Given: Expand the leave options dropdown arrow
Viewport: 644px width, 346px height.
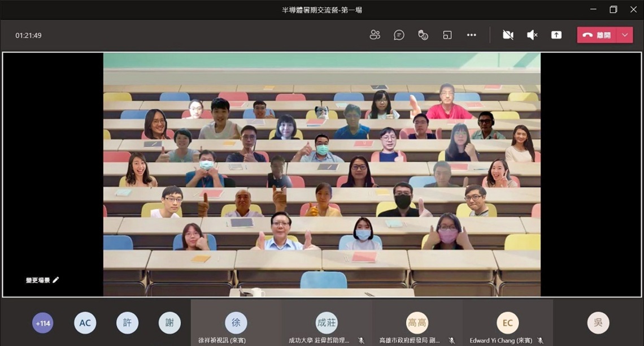Looking at the screenshot, I should 625,35.
